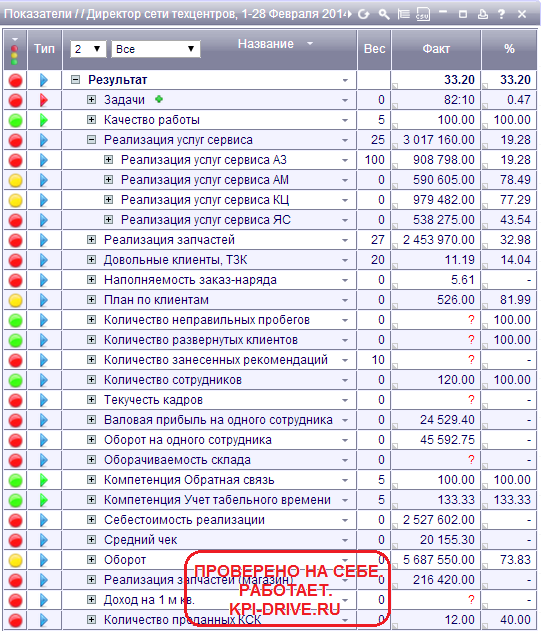
Task: Expand Реализация запчастей row
Action: click(x=92, y=240)
